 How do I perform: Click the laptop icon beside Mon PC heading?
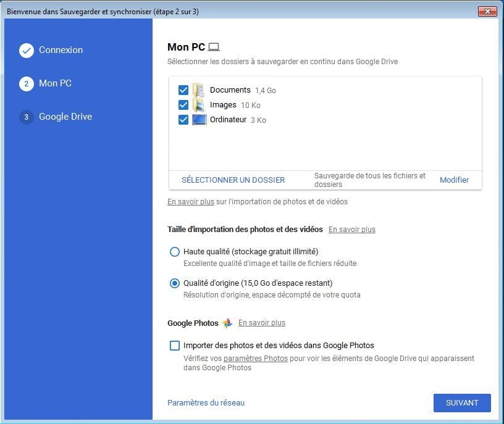click(214, 48)
